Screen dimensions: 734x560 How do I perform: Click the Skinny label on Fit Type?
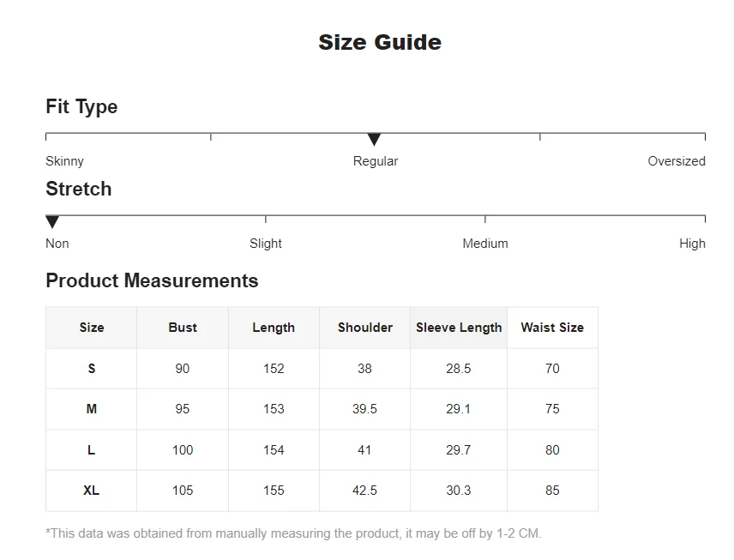click(x=64, y=161)
